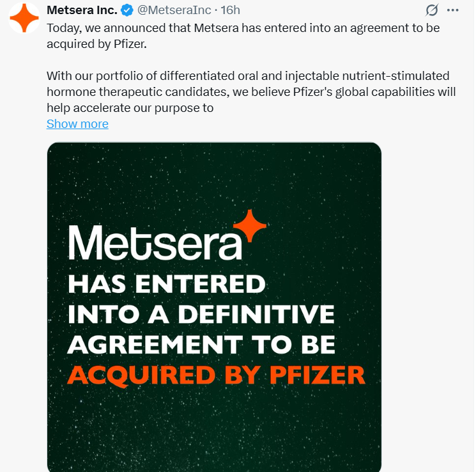This screenshot has height=472, width=476.
Task: Click the sentence starting with Today, we announced
Action: [243, 28]
